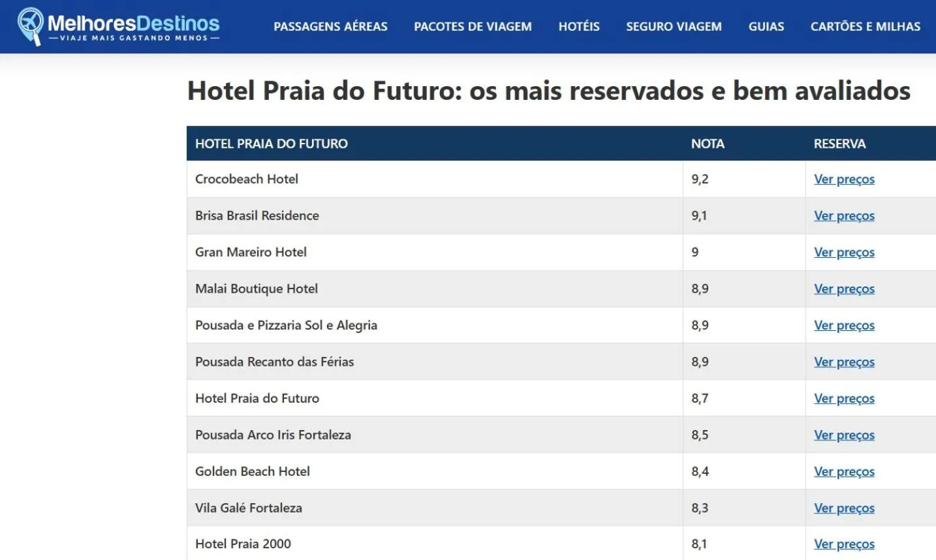View Hotel Praia 2000 pricing link
Image resolution: width=936 pixels, height=560 pixels.
[844, 544]
